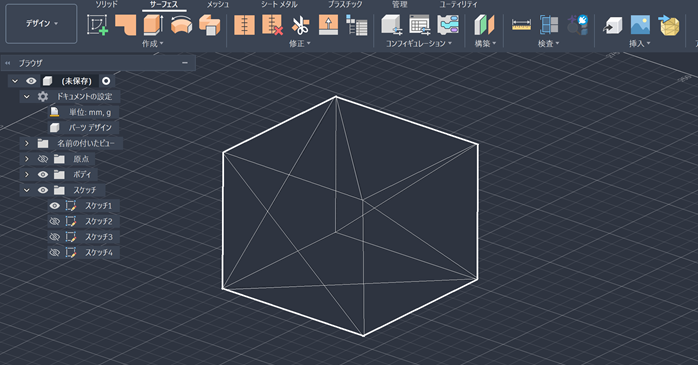
Task: Select the surface Revolve tool
Action: pos(181,24)
